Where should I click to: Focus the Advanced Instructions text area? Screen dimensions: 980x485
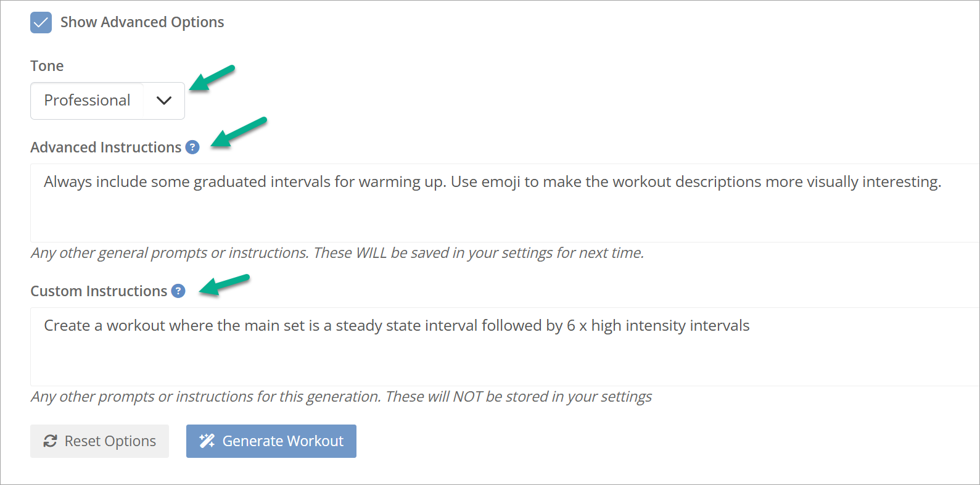[x=504, y=203]
